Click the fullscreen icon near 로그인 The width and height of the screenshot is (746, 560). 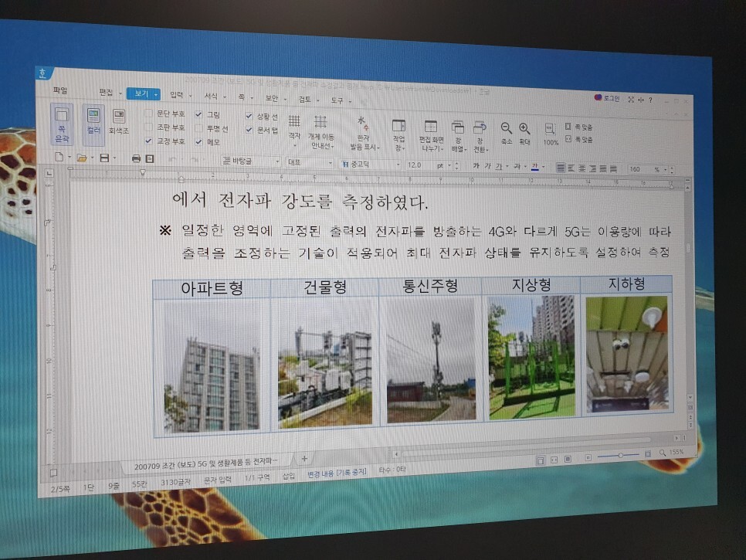click(631, 100)
